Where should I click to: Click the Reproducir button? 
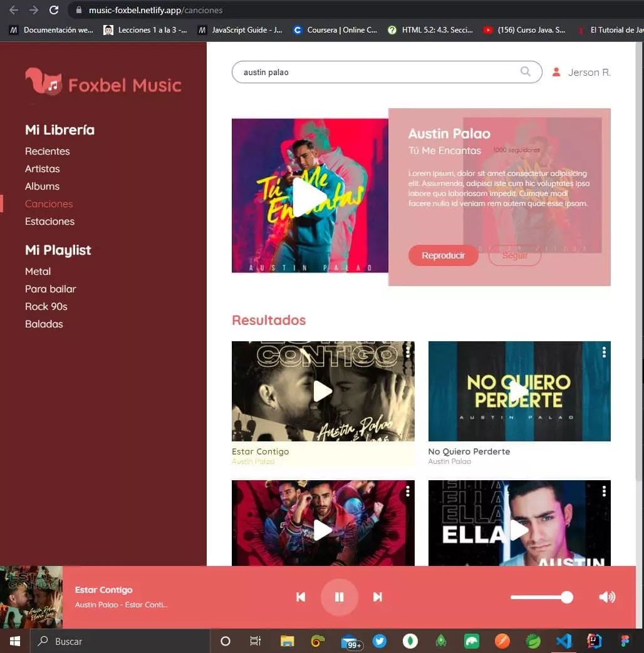click(x=443, y=255)
